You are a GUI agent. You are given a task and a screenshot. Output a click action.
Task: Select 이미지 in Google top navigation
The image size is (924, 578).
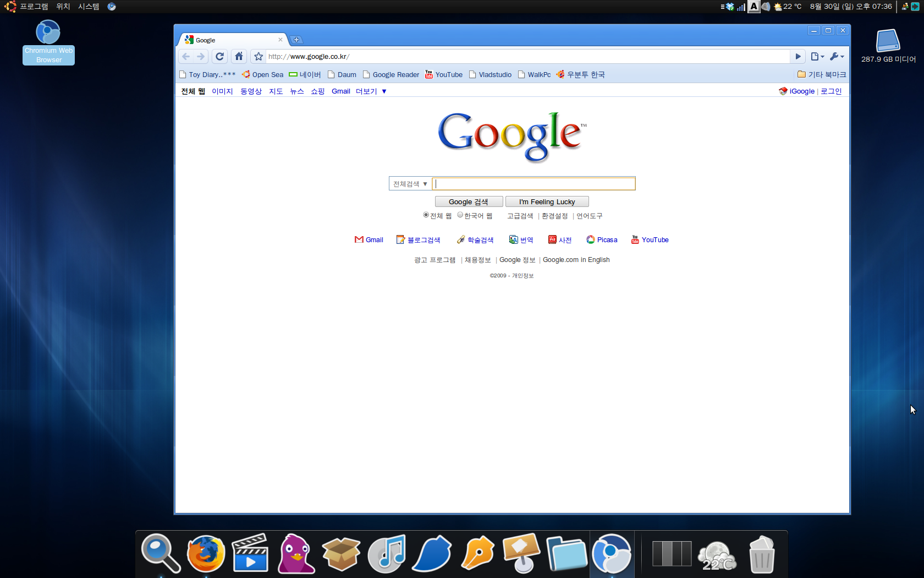pyautogui.click(x=222, y=91)
